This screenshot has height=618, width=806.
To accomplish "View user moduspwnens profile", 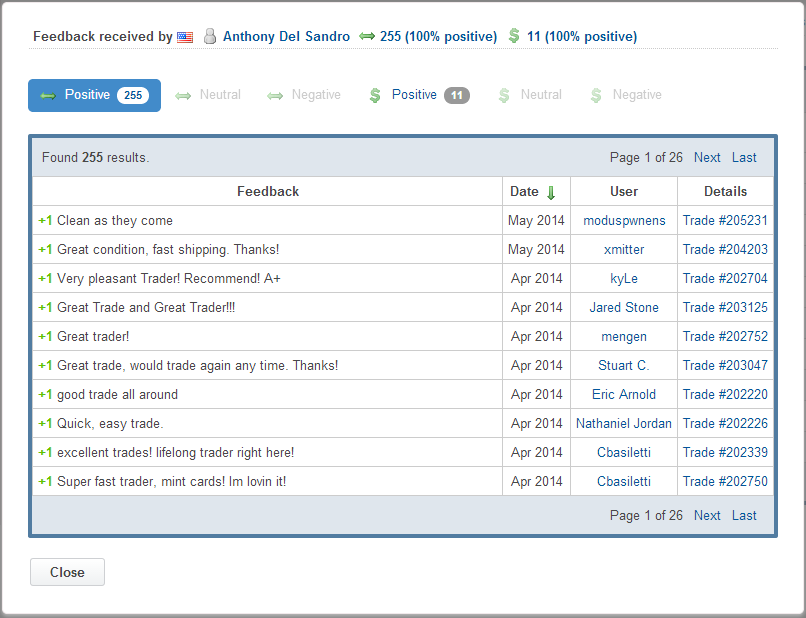I will point(624,221).
